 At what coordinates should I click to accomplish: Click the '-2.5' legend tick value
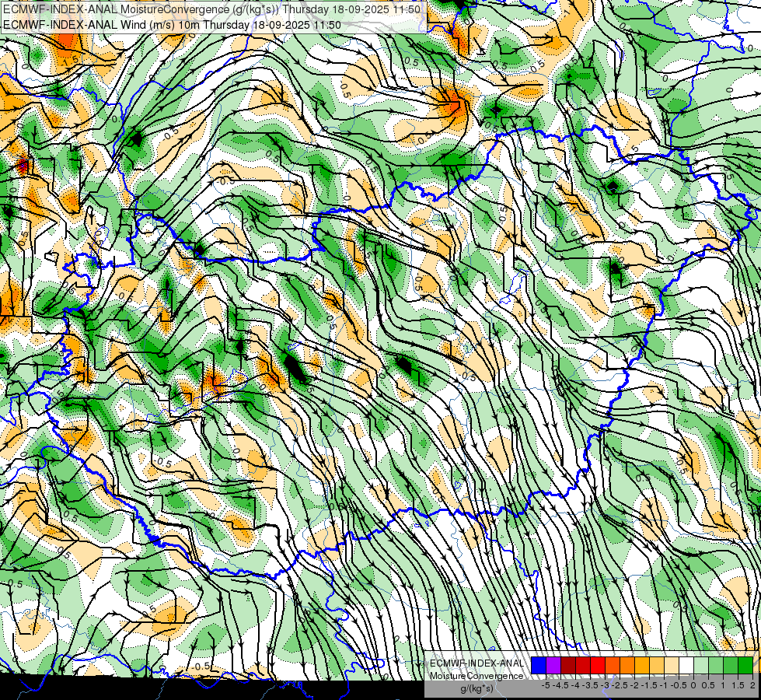(x=620, y=685)
